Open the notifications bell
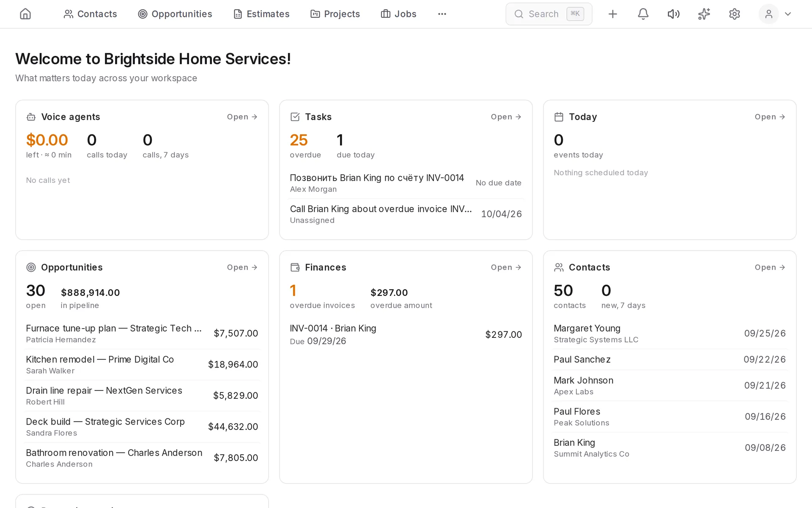The width and height of the screenshot is (812, 508). click(x=643, y=14)
